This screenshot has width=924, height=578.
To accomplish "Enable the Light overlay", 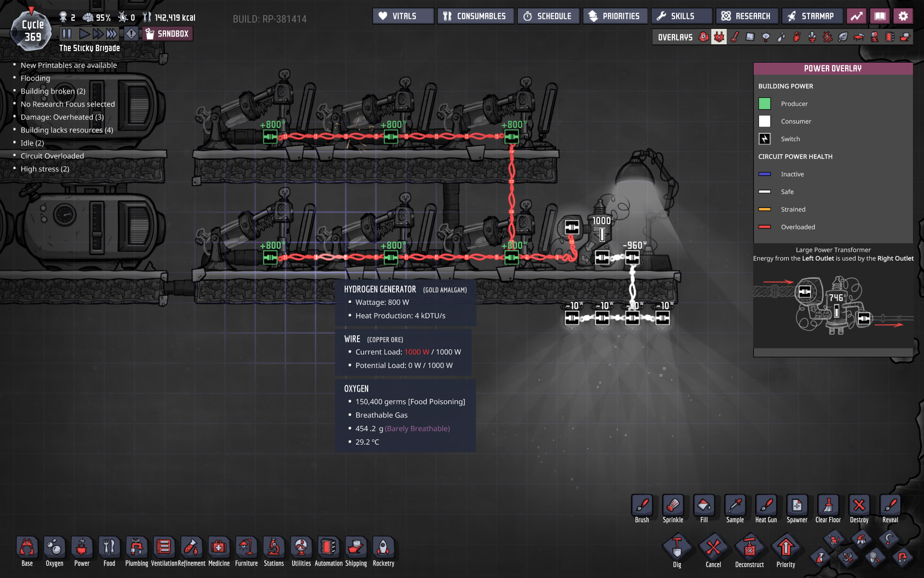I will pyautogui.click(x=766, y=37).
